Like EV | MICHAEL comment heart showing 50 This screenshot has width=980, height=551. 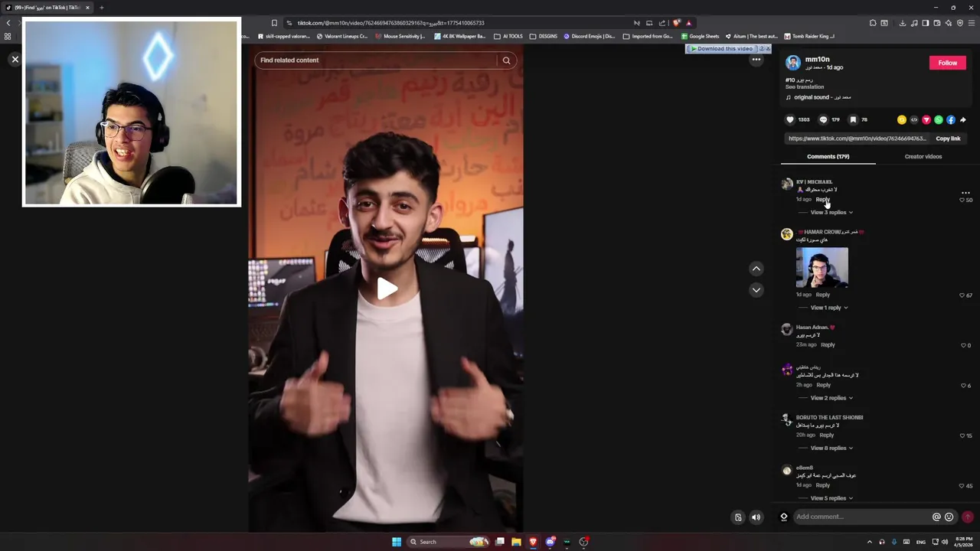[962, 200]
